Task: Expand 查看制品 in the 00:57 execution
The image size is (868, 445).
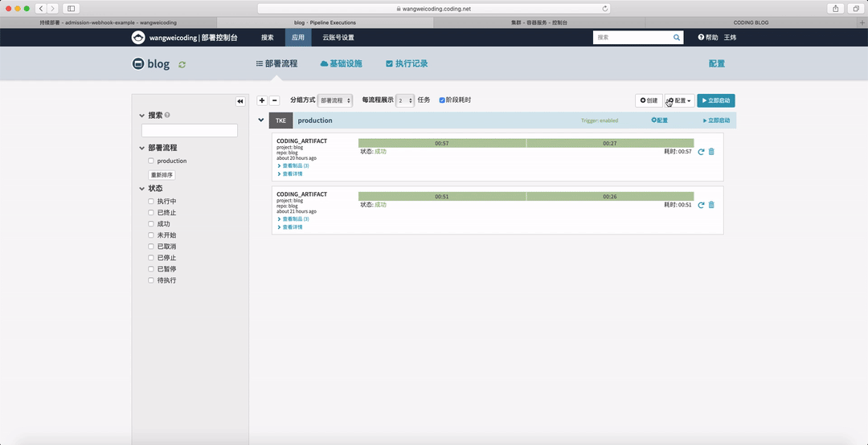Action: tap(293, 166)
